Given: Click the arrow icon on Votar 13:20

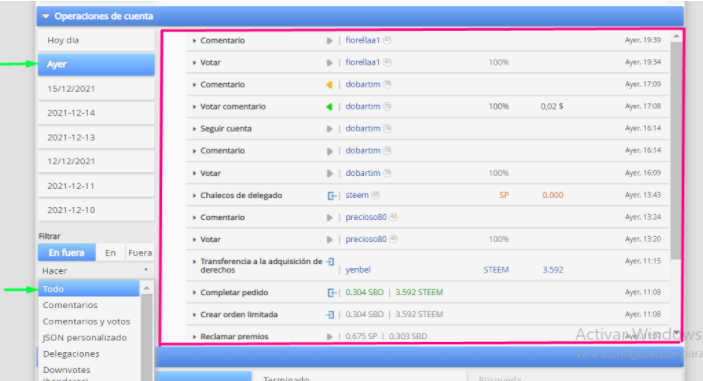Looking at the screenshot, I should [x=330, y=239].
